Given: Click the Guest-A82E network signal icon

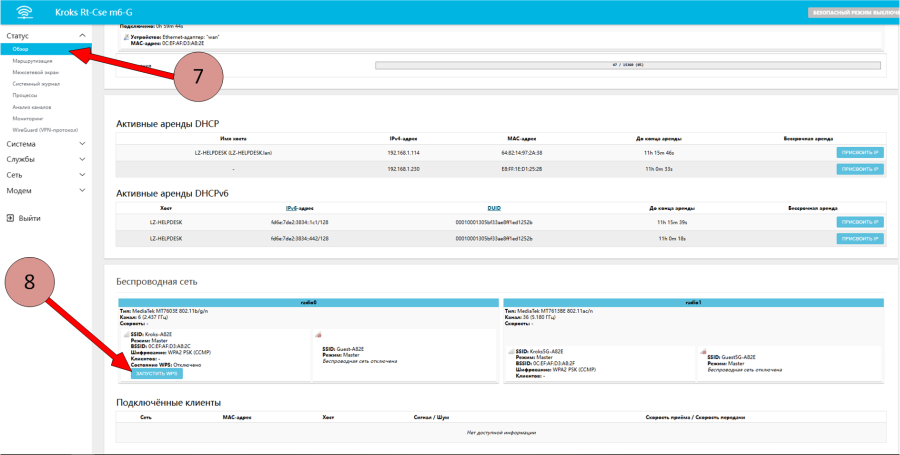Looking at the screenshot, I should [317, 335].
